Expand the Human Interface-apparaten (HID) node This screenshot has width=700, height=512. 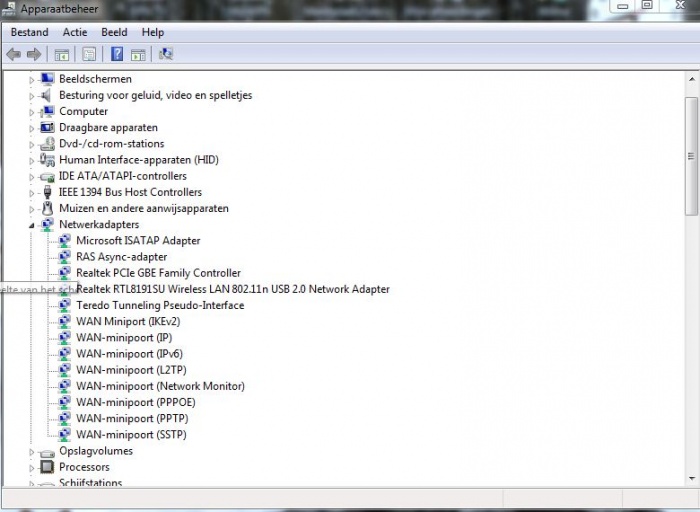point(31,161)
